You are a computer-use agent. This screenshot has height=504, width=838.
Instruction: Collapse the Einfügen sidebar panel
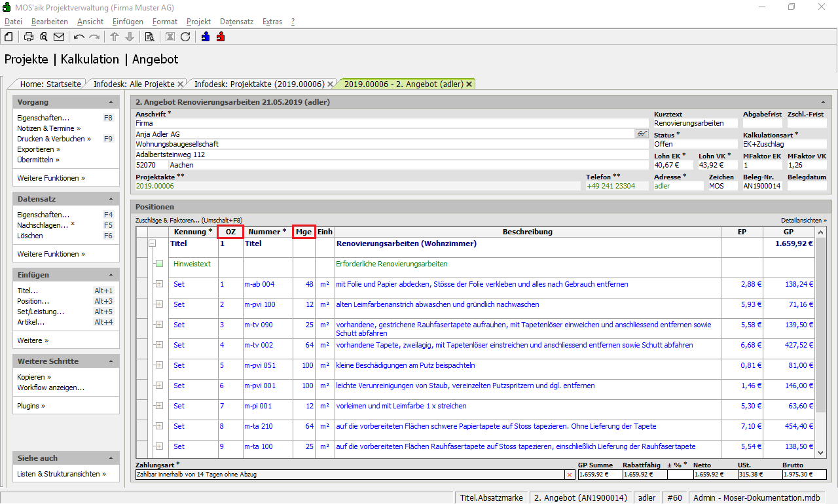point(111,276)
